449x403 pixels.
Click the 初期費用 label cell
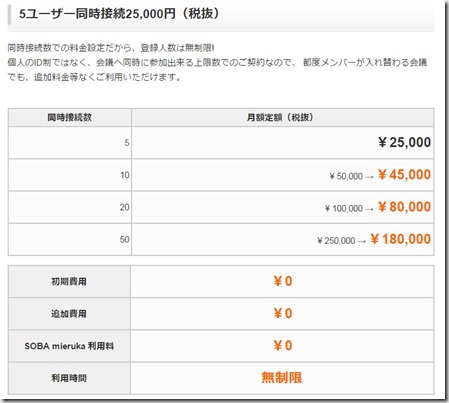point(69,282)
